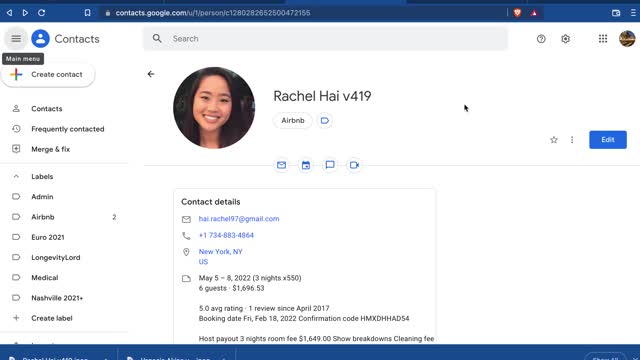Open the Help question mark icon
Viewport: 640px width, 360px height.
pyautogui.click(x=541, y=39)
